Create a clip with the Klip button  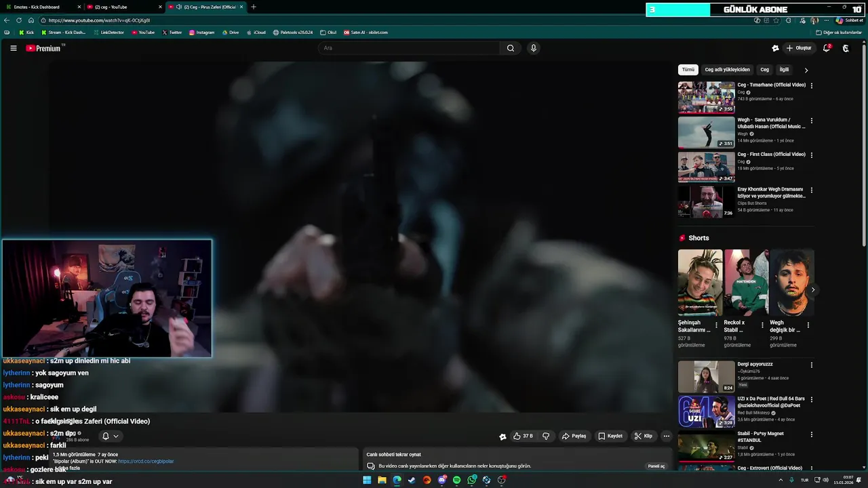click(x=643, y=436)
